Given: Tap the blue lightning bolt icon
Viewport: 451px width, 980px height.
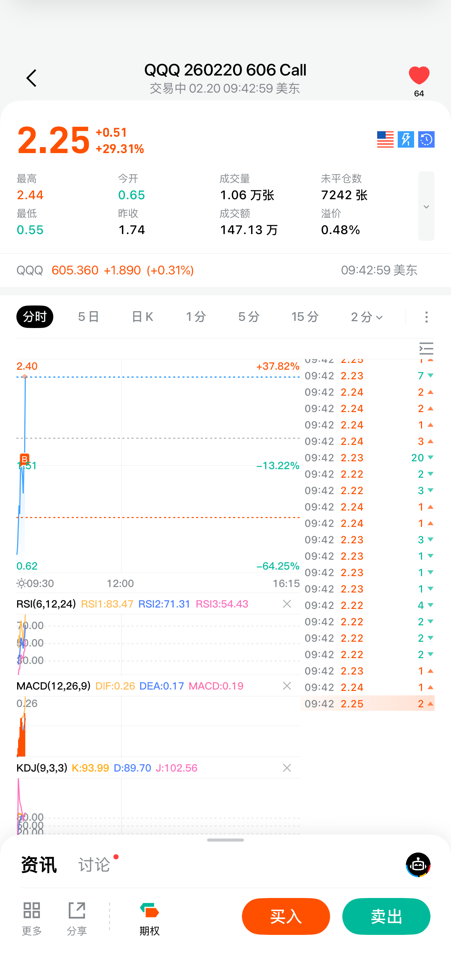Looking at the screenshot, I should click(x=405, y=140).
